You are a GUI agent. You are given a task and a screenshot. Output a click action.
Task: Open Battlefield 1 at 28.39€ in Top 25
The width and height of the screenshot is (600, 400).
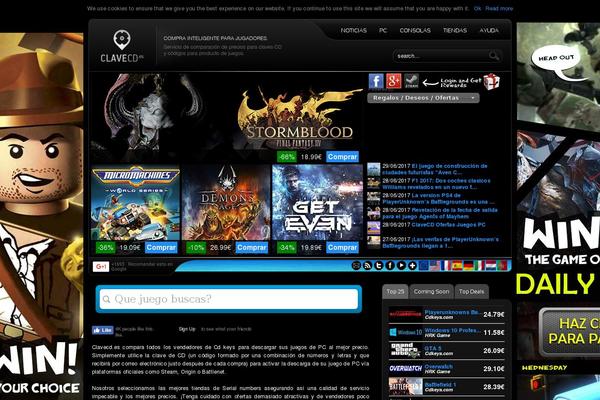[x=447, y=387]
